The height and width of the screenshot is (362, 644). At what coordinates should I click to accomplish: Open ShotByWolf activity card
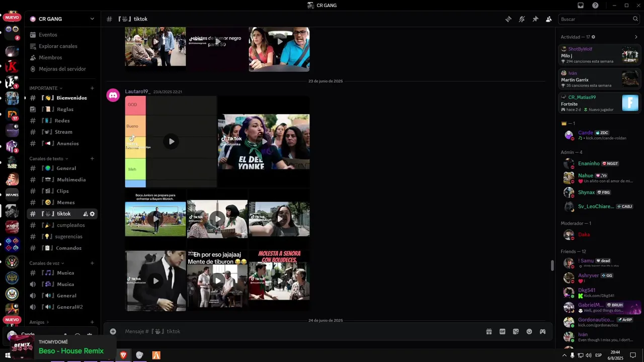point(600,55)
